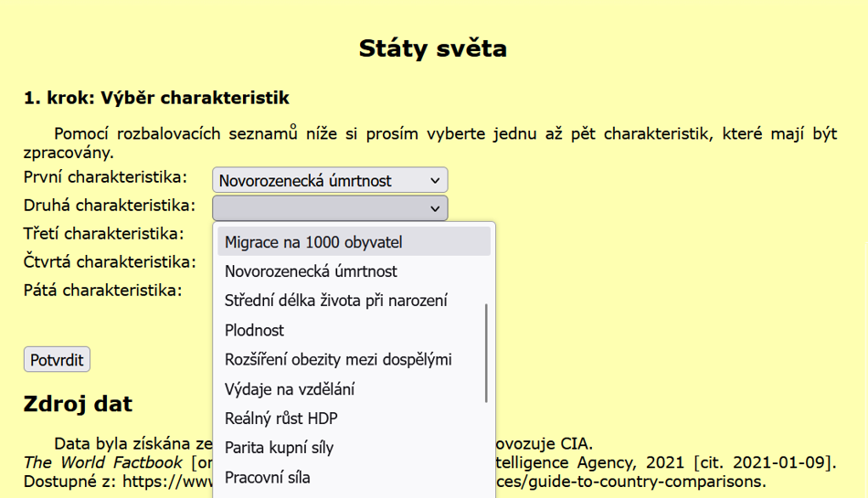The width and height of the screenshot is (868, 498).
Task: Open the První charakteristika dropdown
Action: (329, 180)
